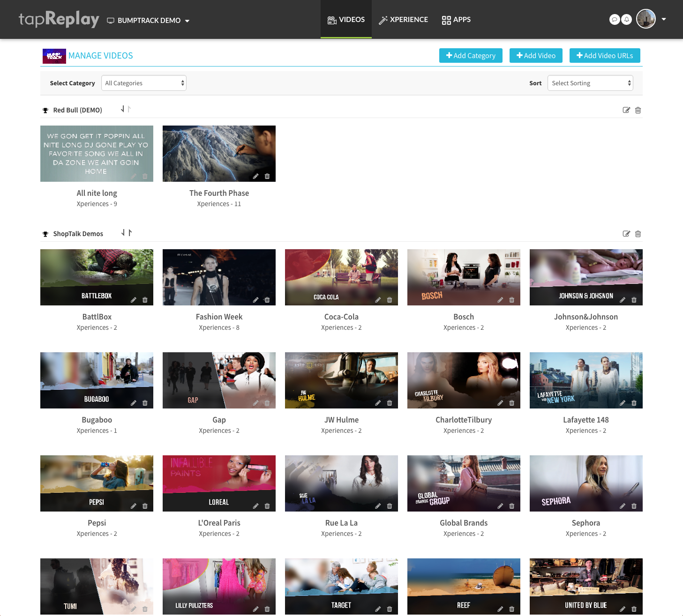
Task: Open the All nite long thumbnail
Action: tap(97, 154)
